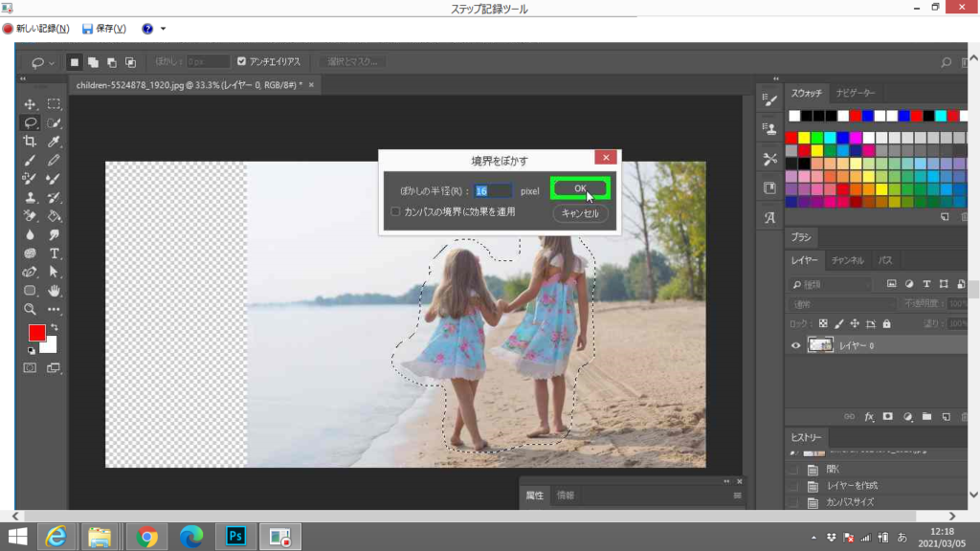Click the Save button
The height and width of the screenshot is (551, 980).
point(104,29)
